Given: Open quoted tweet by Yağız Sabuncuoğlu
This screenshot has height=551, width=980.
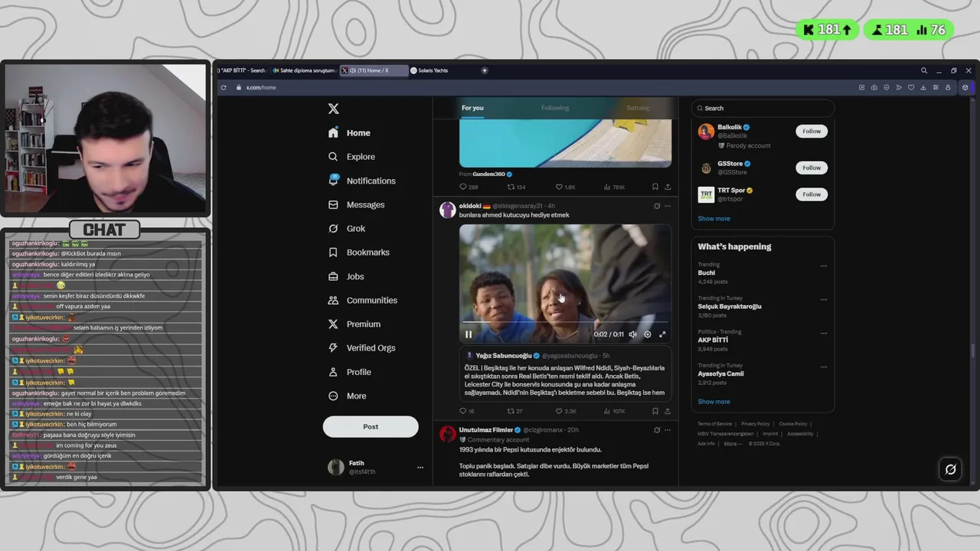Looking at the screenshot, I should point(565,373).
